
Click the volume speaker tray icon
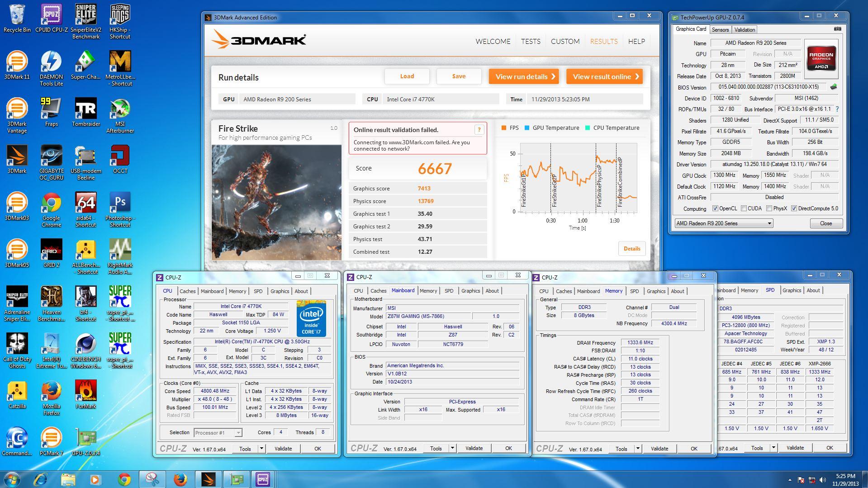(822, 480)
